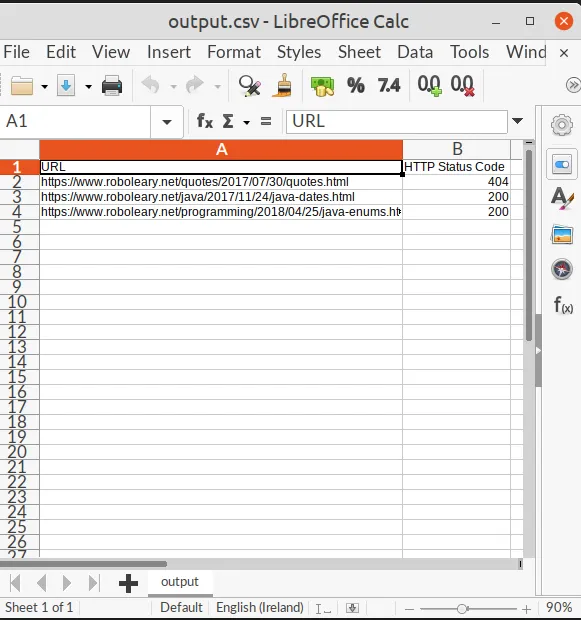The height and width of the screenshot is (620, 581).
Task: Open the View menu
Action: (x=111, y=52)
